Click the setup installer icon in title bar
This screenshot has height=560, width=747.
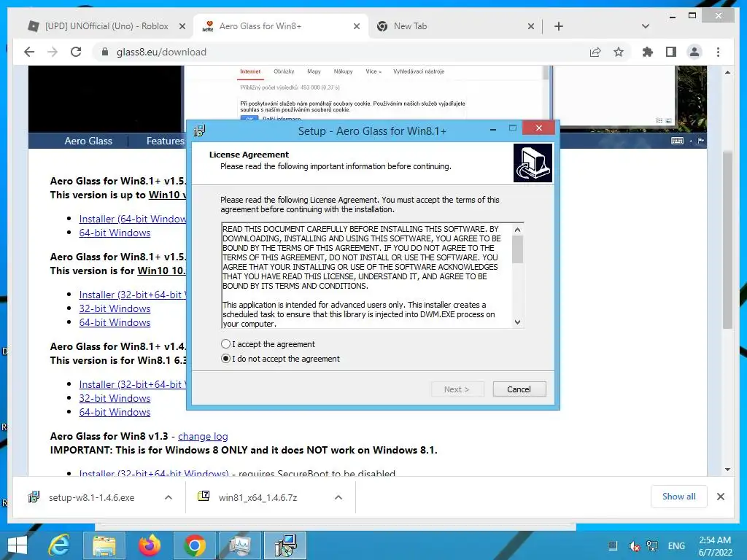[200, 131]
